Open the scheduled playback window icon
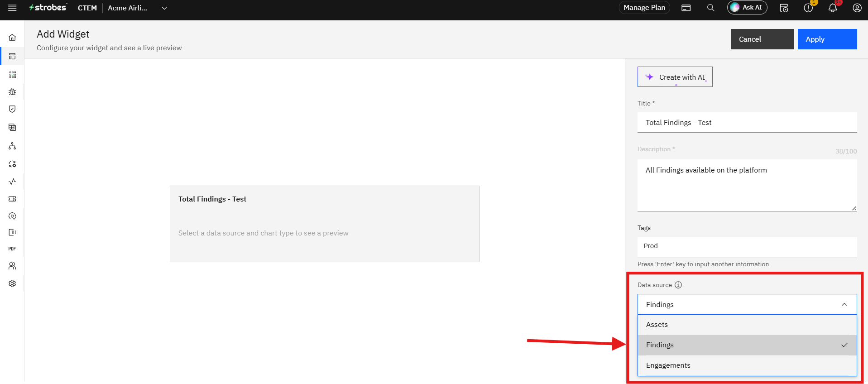The height and width of the screenshot is (384, 868). [784, 8]
